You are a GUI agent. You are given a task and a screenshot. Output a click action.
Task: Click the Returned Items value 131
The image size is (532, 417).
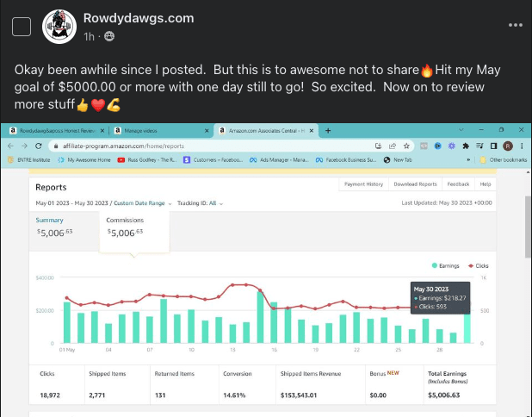coord(160,395)
